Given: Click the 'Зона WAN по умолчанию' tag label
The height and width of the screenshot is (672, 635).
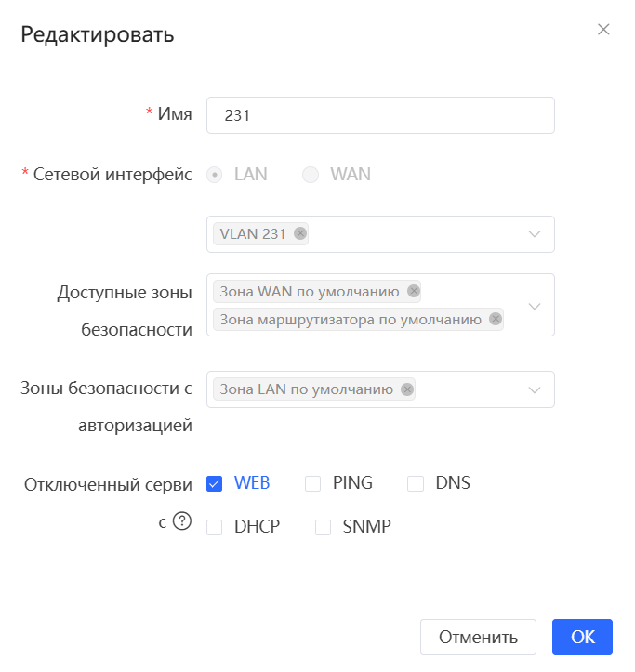Looking at the screenshot, I should [310, 292].
